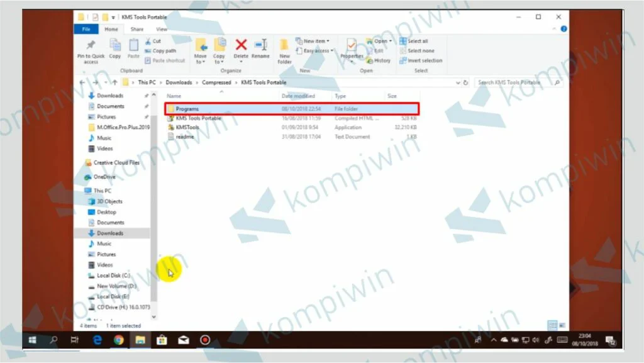Click Select all in ribbon

414,41
